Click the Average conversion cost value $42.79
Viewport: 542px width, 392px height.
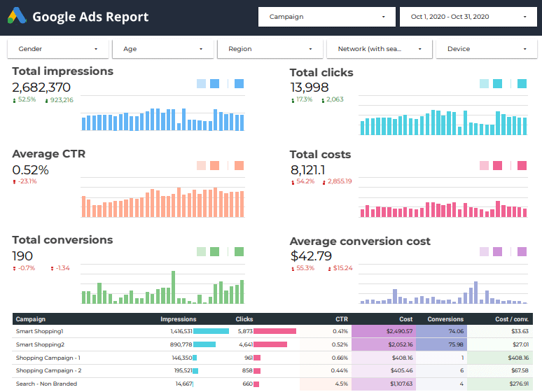tap(311, 256)
